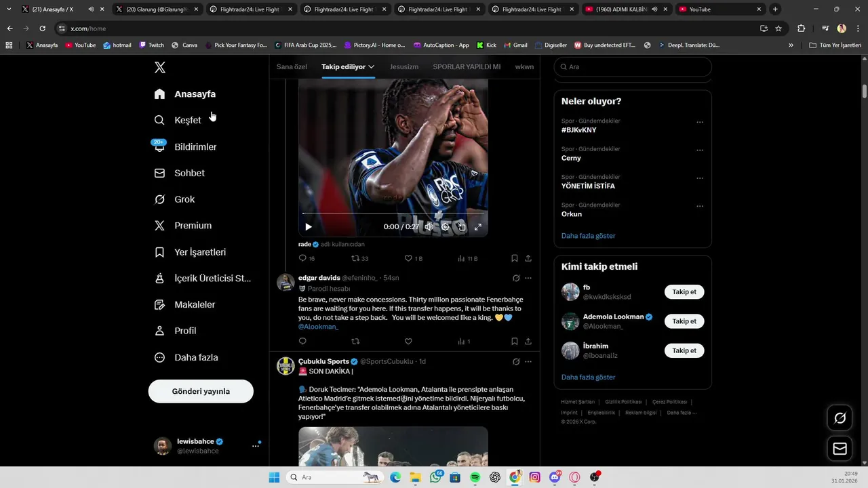Open Takip ediliyor tab dropdown chevron
868x488 pixels.
(372, 66)
